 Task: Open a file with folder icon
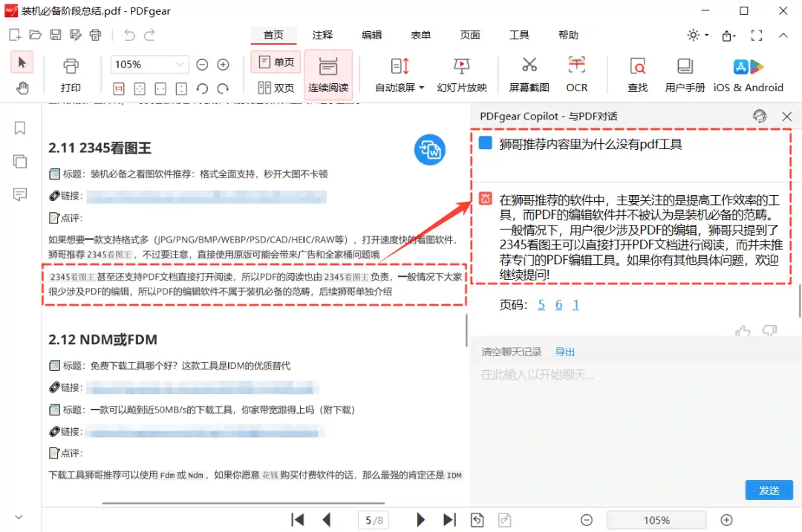point(35,35)
